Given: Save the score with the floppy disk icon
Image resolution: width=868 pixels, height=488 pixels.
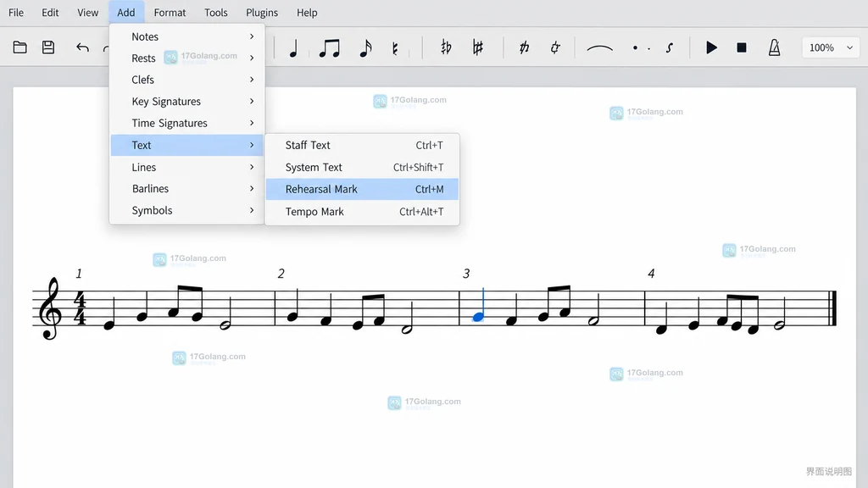Looking at the screenshot, I should [x=48, y=47].
